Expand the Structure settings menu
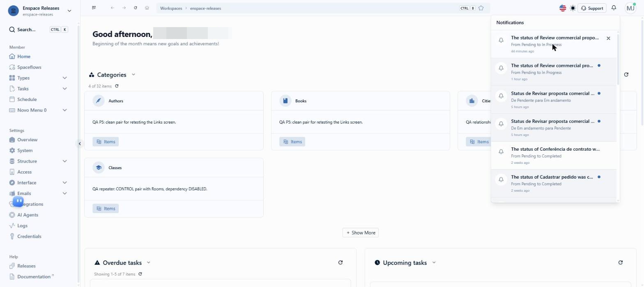The width and height of the screenshot is (644, 287). [x=64, y=161]
